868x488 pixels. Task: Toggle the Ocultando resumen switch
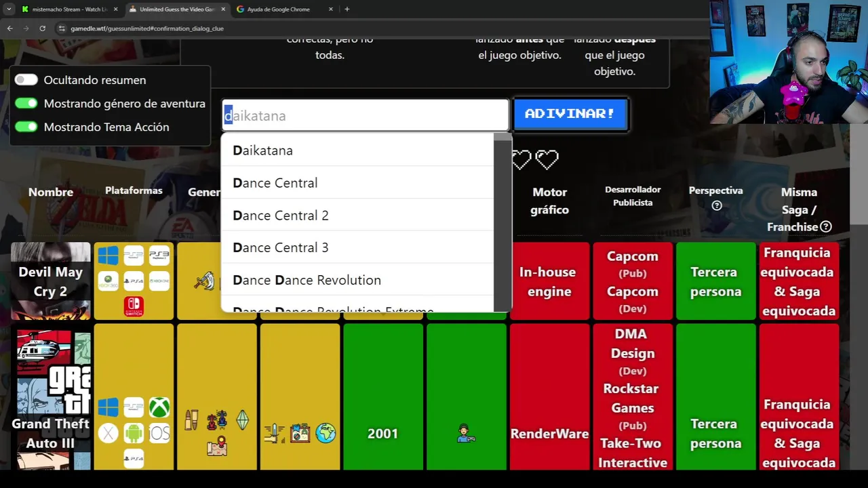click(26, 80)
